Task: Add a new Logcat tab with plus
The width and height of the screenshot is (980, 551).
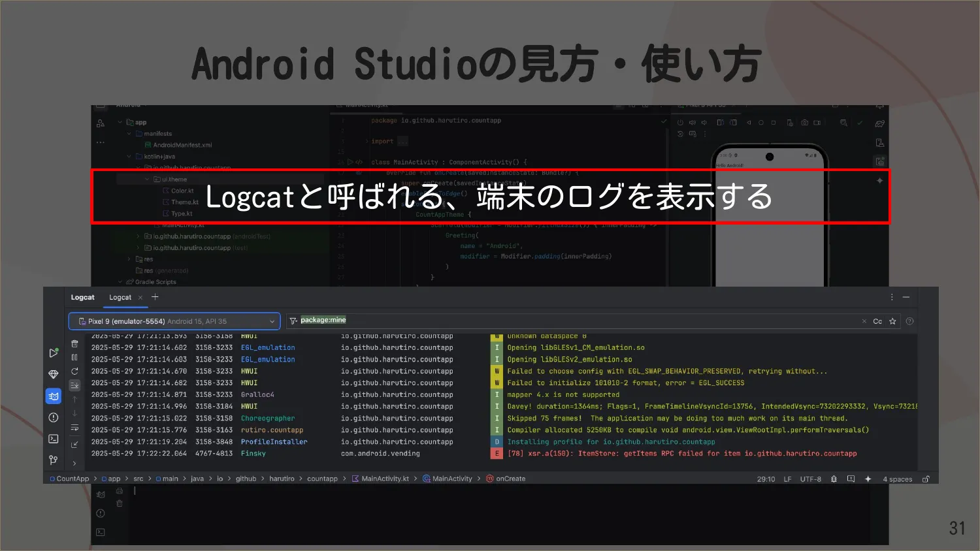Action: pyautogui.click(x=155, y=297)
